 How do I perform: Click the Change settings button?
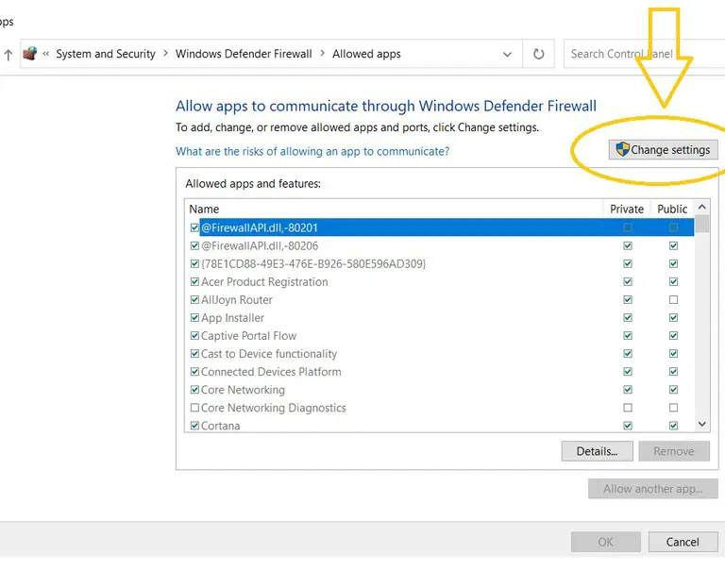[x=663, y=150]
